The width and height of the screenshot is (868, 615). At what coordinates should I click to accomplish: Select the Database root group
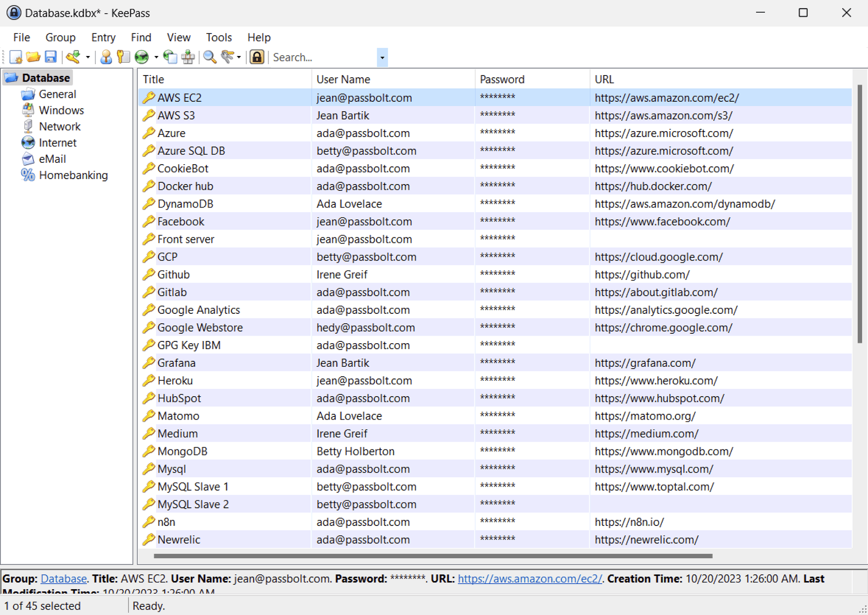(46, 78)
